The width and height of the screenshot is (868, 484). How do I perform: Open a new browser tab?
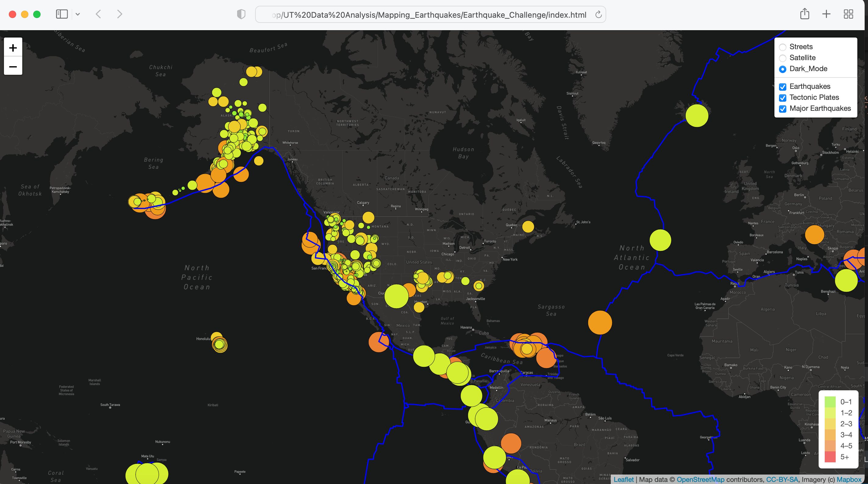coord(826,14)
